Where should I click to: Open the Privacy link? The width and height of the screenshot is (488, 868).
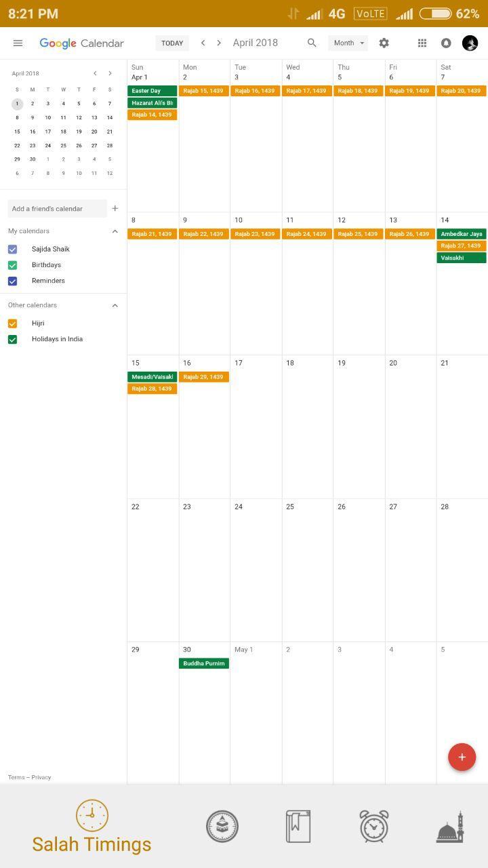pyautogui.click(x=41, y=777)
